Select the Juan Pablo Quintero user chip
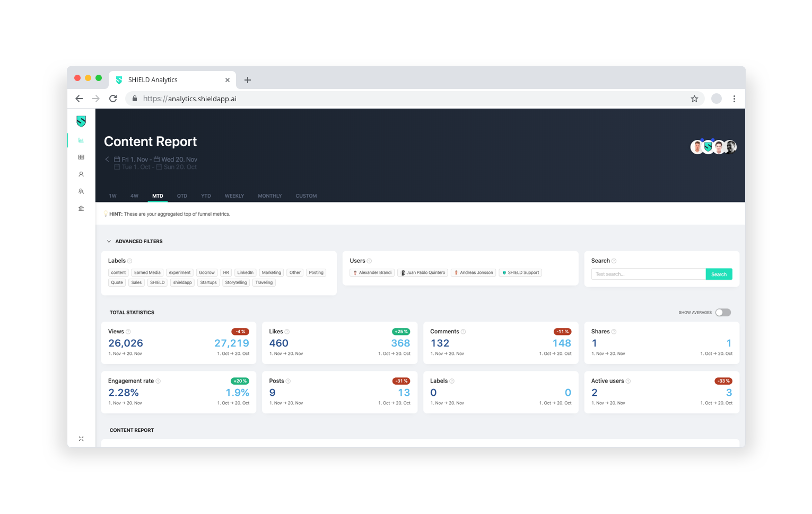The width and height of the screenshot is (812, 514). click(x=423, y=273)
